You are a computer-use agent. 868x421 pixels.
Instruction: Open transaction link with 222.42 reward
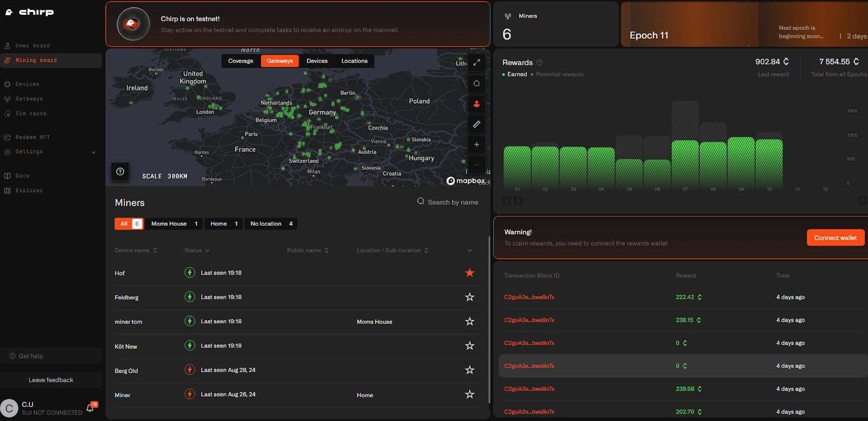(x=529, y=297)
